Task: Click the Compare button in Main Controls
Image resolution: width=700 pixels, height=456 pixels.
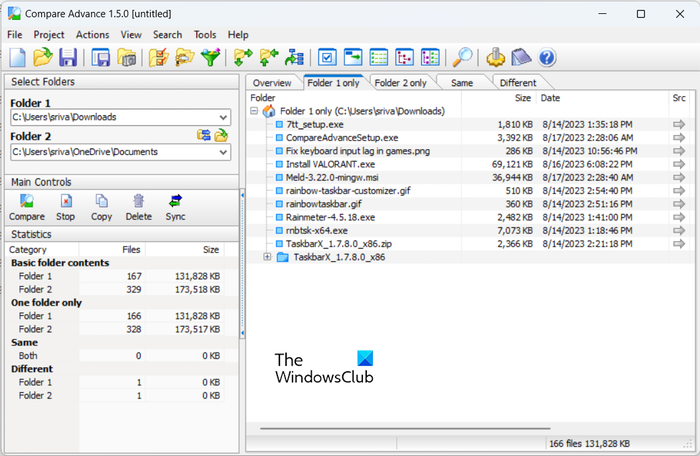Action: [x=26, y=207]
